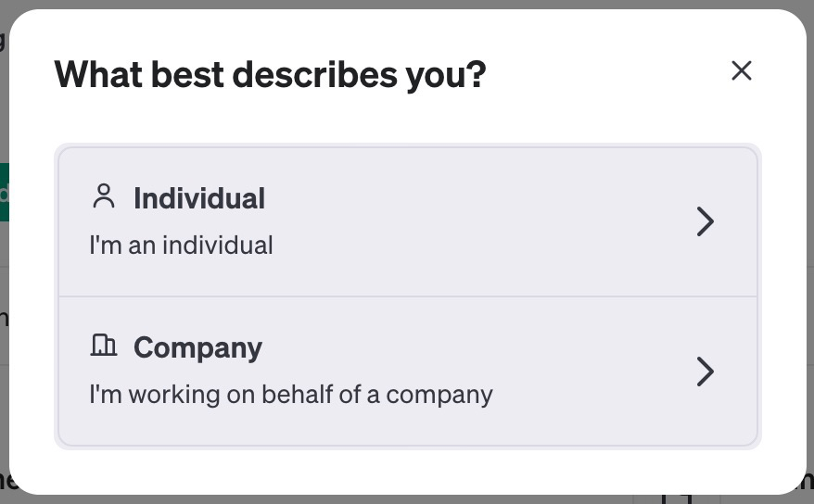
Task: Select the 'Company' heading label
Action: coord(197,348)
